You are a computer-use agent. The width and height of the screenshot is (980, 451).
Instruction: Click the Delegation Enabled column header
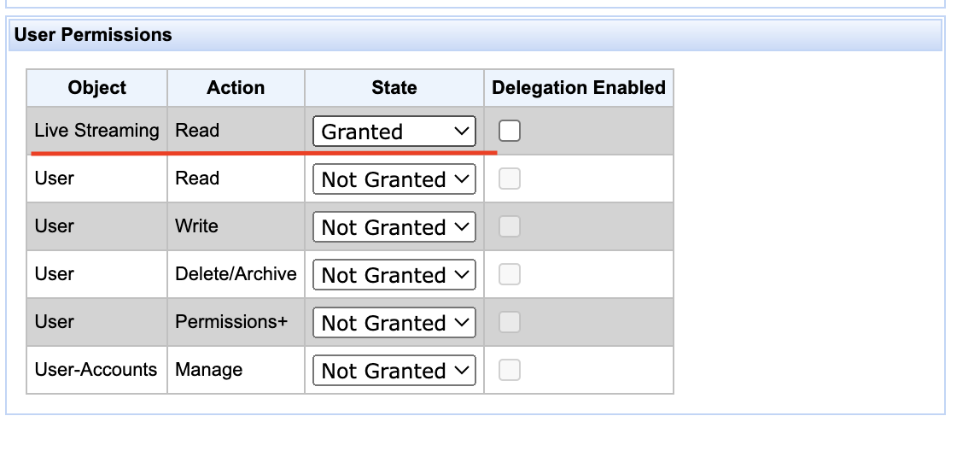click(x=579, y=88)
